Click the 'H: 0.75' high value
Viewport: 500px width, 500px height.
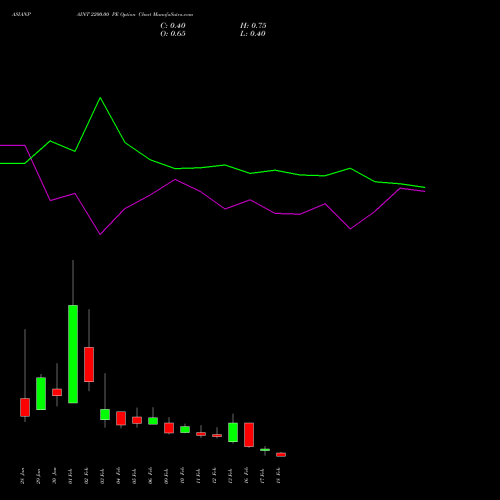pyautogui.click(x=253, y=26)
